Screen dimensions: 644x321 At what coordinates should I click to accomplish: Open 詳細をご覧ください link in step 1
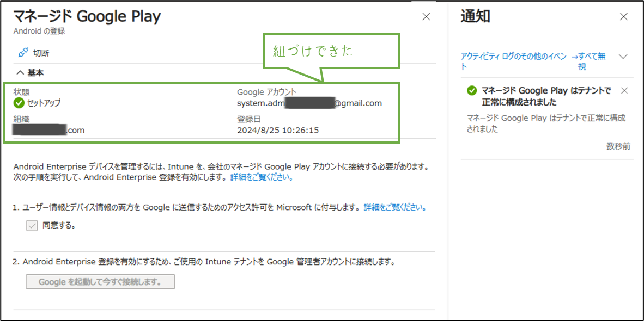[394, 208]
